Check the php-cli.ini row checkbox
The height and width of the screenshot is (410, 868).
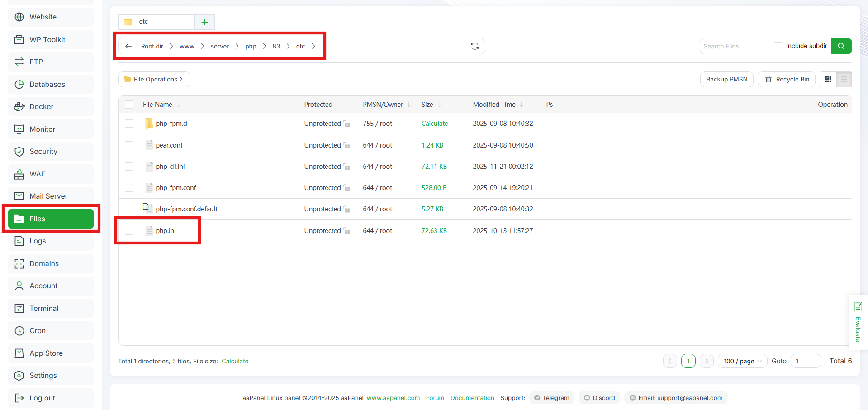pyautogui.click(x=129, y=167)
